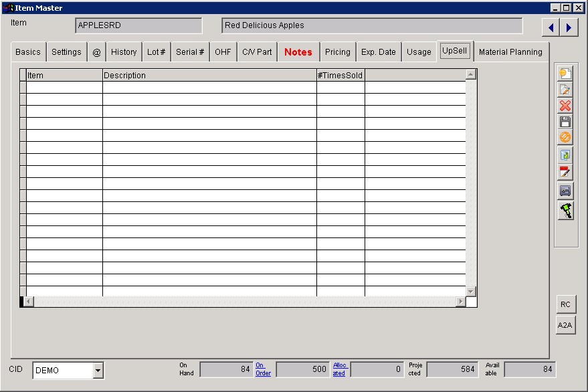Click the green hammer tool icon

click(565, 211)
